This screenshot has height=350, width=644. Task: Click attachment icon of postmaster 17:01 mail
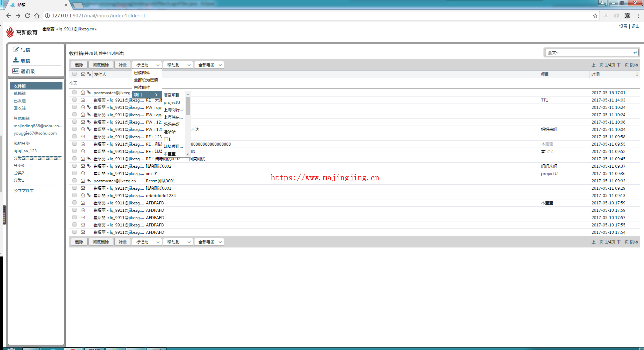pyautogui.click(x=89, y=93)
